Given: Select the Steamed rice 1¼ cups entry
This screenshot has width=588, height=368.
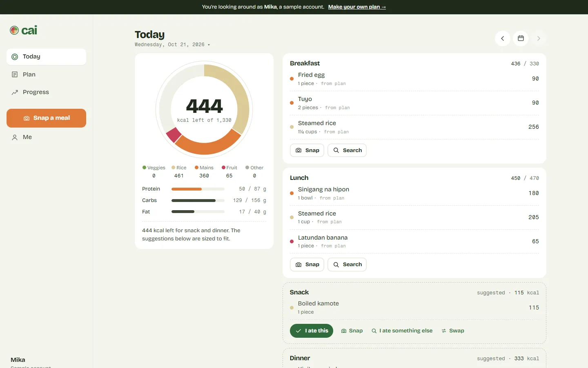Looking at the screenshot, I should coord(414,127).
